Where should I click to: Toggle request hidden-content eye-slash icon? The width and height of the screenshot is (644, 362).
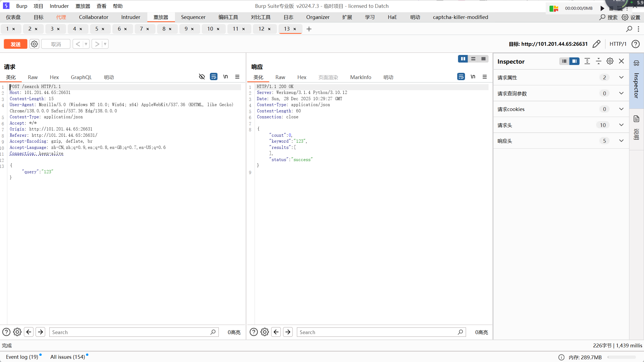(202, 77)
